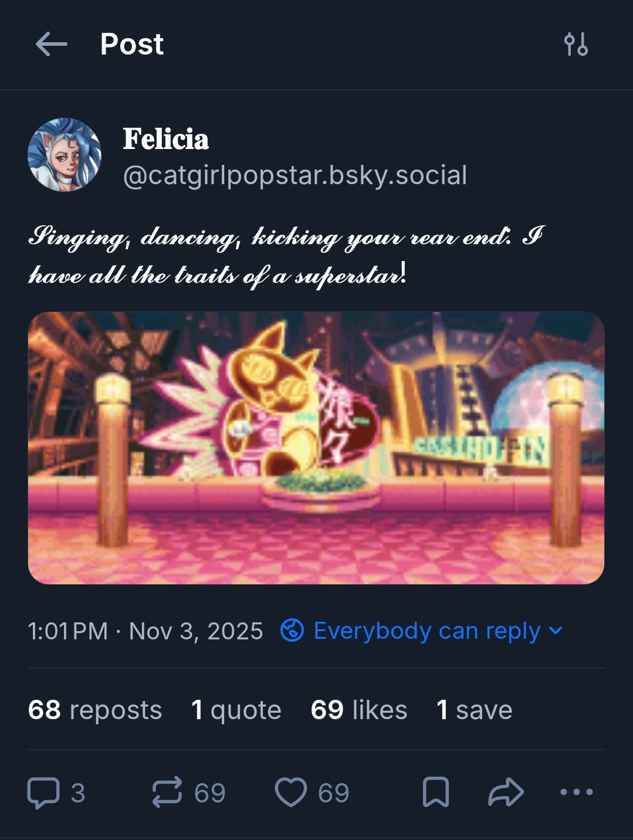Open the three-dot more options menu
Image resolution: width=633 pixels, height=840 pixels.
576,792
